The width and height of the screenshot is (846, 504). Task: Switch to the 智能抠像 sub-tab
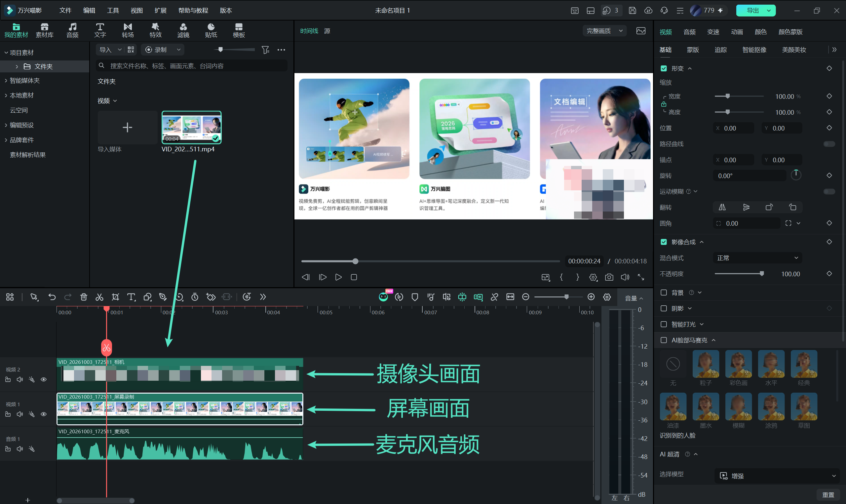click(754, 50)
